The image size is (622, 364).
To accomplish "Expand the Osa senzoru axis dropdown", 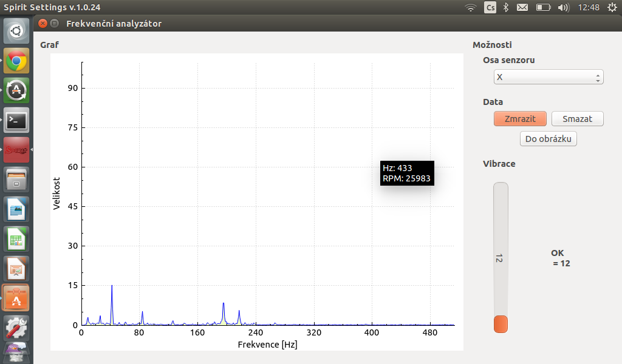I will click(x=549, y=77).
